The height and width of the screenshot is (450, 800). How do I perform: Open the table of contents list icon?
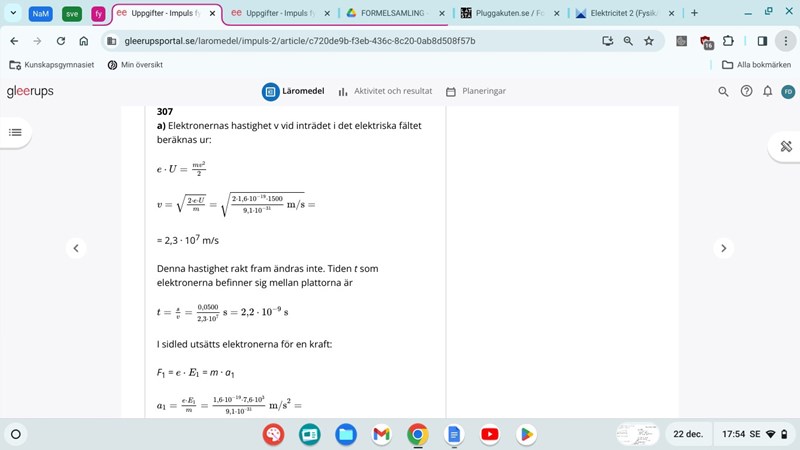[x=15, y=132]
